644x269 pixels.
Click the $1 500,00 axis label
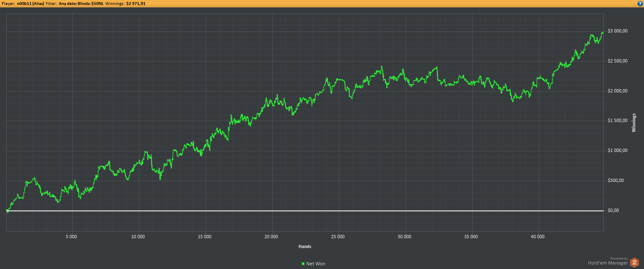[617, 121]
